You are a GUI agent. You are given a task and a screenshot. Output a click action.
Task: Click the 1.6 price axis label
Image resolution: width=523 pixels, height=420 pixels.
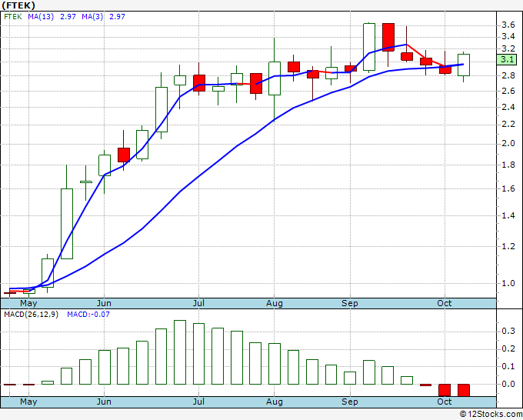click(508, 189)
